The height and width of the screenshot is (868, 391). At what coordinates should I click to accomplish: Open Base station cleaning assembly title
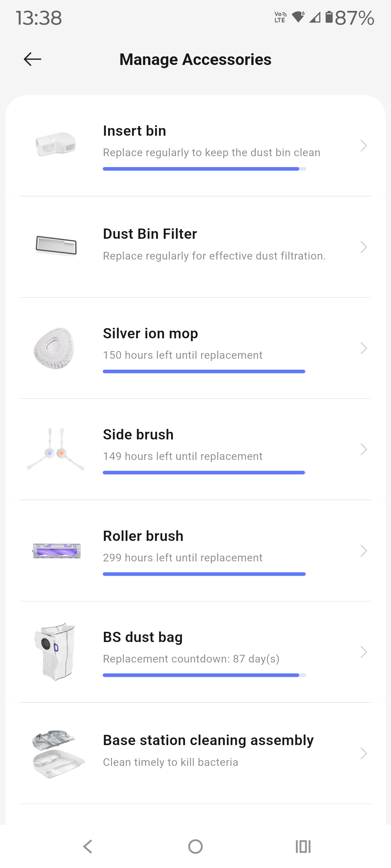208,740
